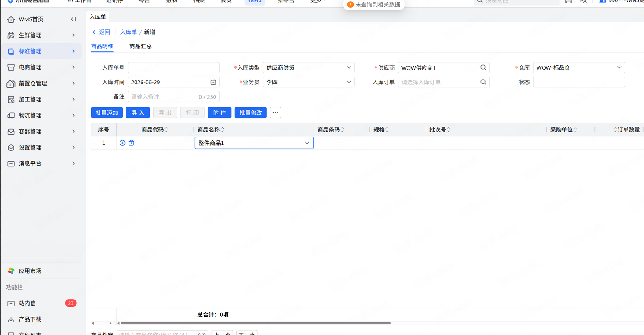The height and width of the screenshot is (335, 644).
Task: Expand the 容器管理 submenu chevron
Action: (73, 131)
